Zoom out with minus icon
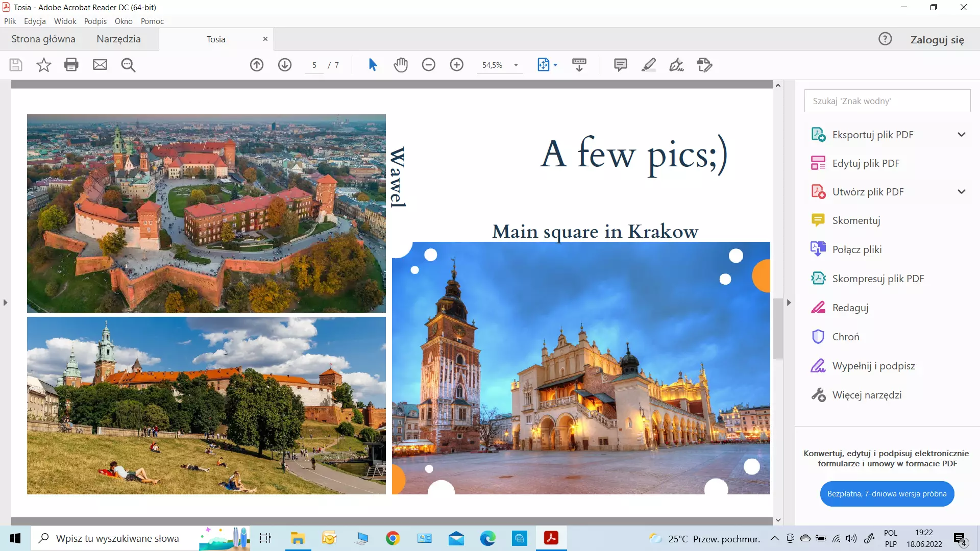980x551 pixels. (x=429, y=65)
